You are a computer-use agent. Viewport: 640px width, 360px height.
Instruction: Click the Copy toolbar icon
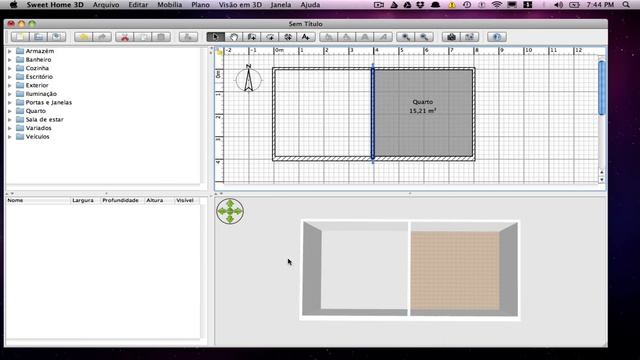coord(143,37)
